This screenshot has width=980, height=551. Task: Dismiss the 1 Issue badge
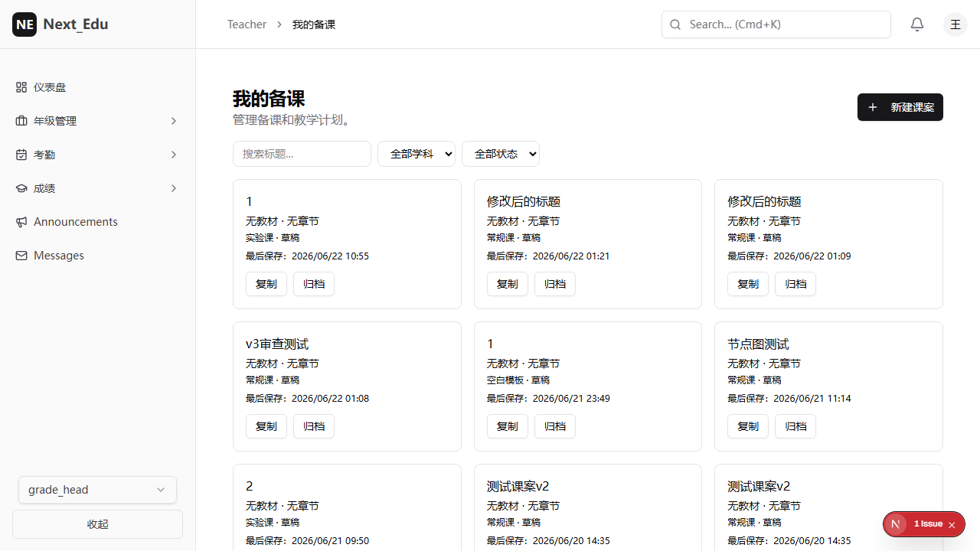(x=952, y=524)
